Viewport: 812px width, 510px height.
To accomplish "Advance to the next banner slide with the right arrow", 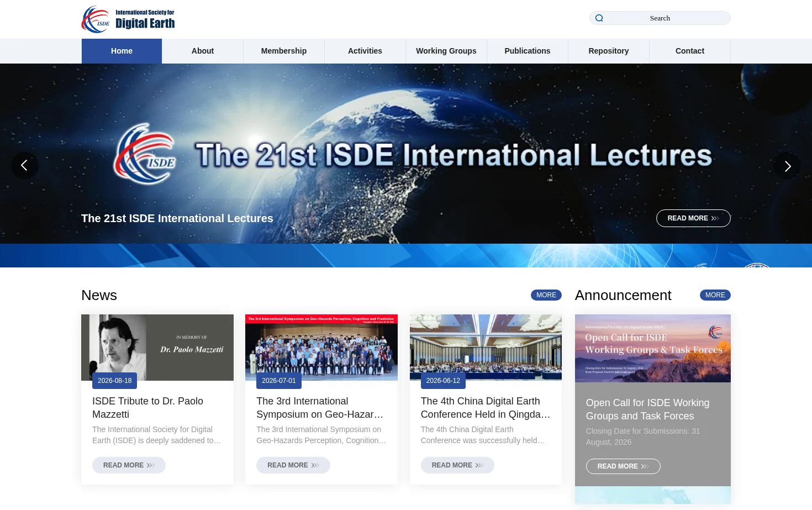I will (787, 166).
